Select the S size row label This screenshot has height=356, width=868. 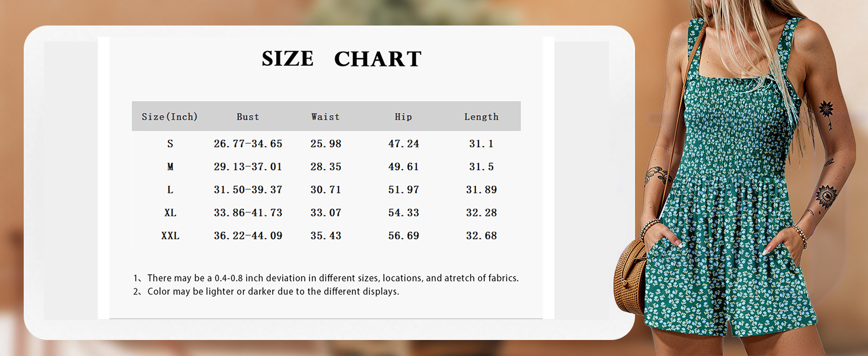point(170,144)
